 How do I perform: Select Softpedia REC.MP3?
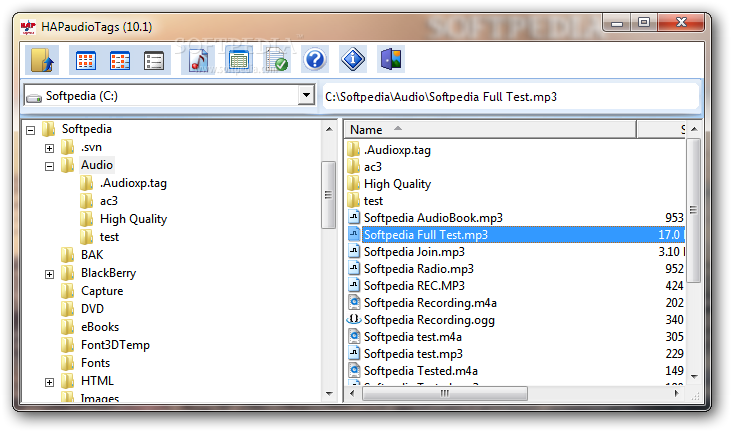(414, 286)
